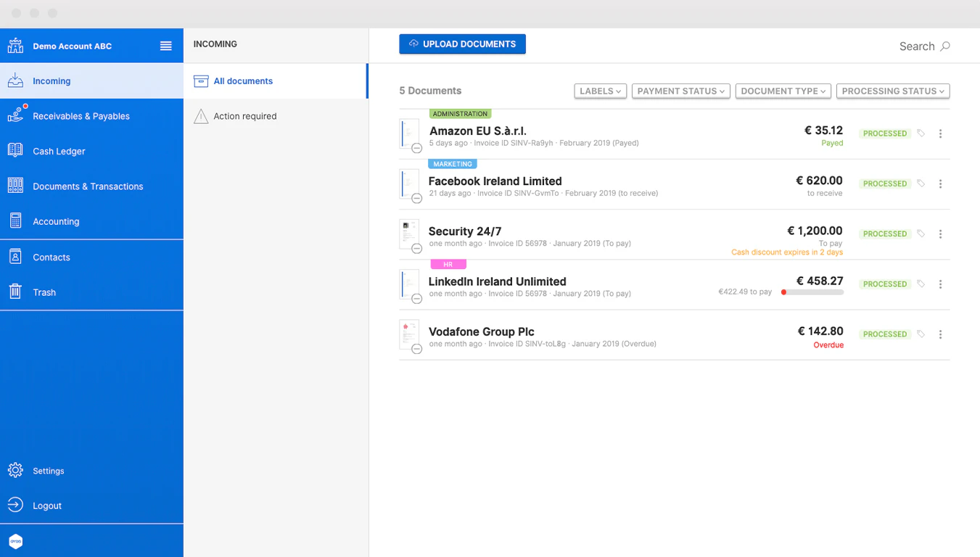This screenshot has width=980, height=557.
Task: Click the Receivables & Payables handshake icon
Action: point(15,115)
